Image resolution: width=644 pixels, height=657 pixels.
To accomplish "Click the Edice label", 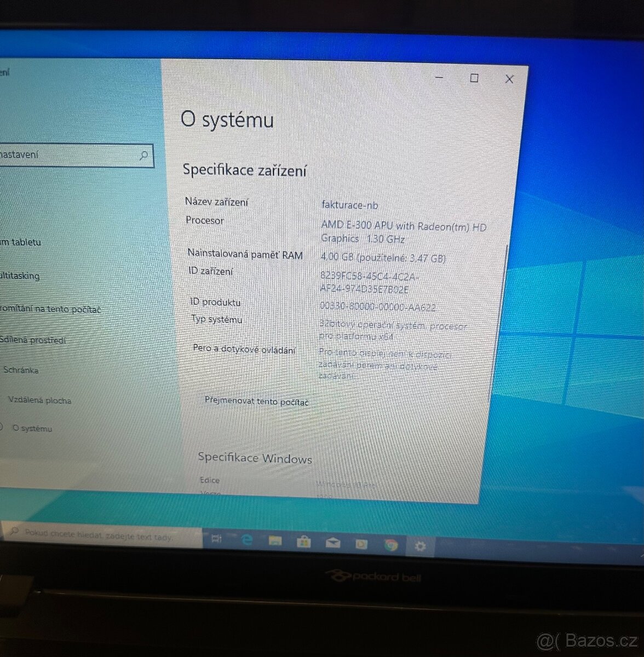I will click(210, 480).
